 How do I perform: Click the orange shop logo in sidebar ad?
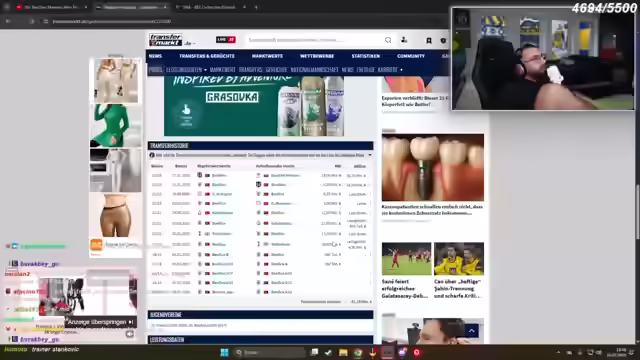[96, 244]
